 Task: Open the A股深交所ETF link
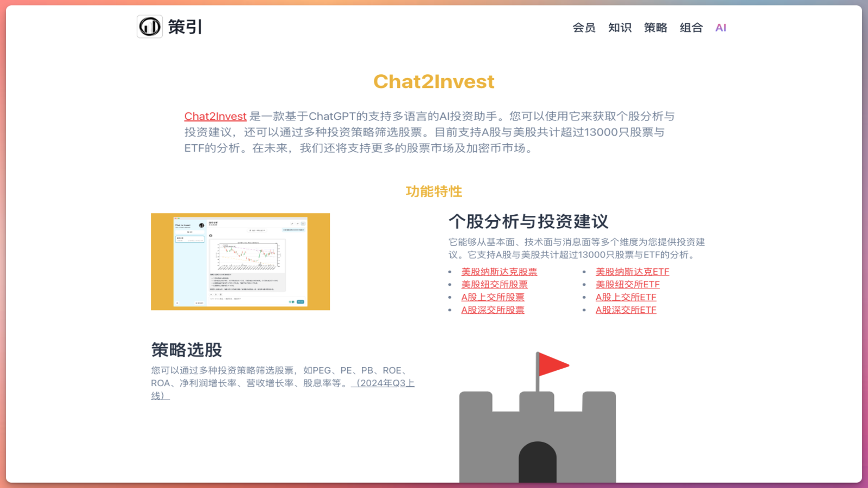click(x=626, y=310)
